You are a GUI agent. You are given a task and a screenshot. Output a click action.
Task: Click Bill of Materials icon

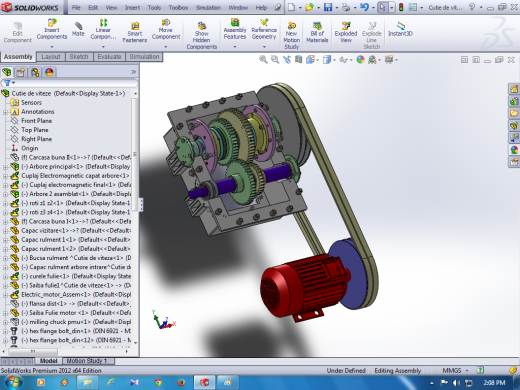(317, 33)
